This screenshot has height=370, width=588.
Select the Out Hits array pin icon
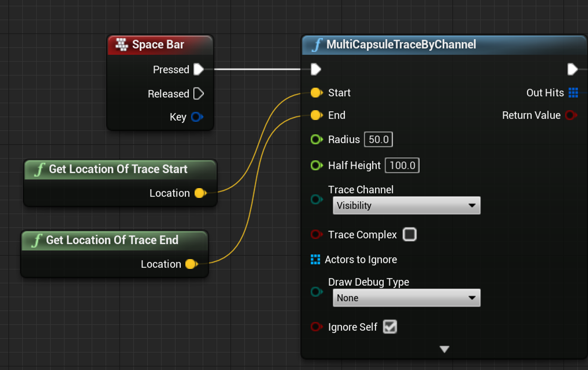click(x=573, y=93)
